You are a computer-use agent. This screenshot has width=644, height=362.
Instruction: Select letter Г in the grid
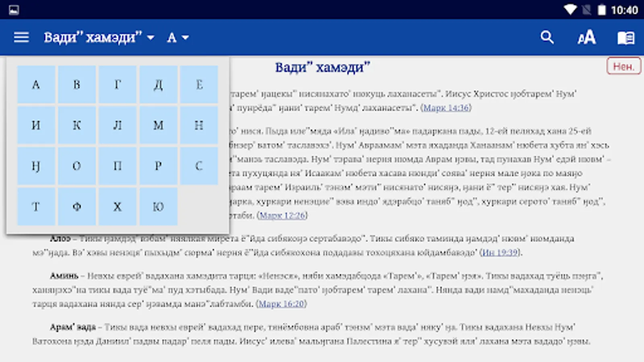[x=118, y=84]
